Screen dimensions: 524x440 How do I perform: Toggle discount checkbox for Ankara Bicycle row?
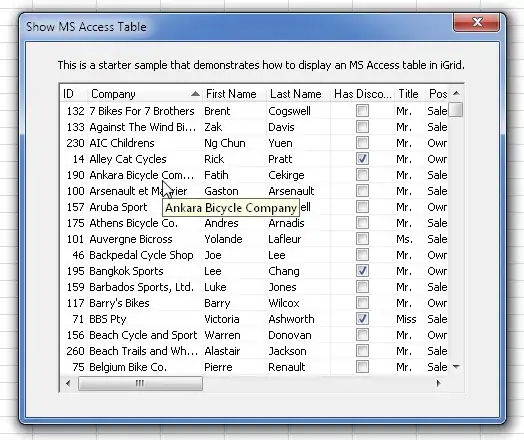pos(362,175)
